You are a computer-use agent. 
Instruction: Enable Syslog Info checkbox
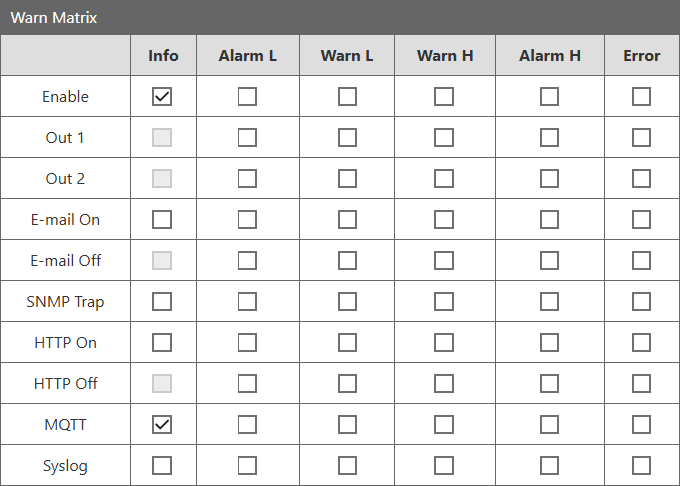(x=162, y=466)
